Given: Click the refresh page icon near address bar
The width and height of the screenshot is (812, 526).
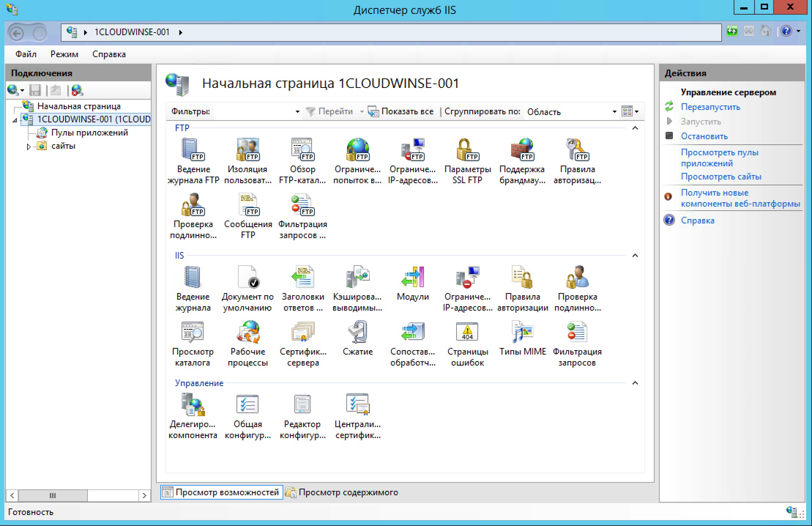Looking at the screenshot, I should (x=732, y=31).
